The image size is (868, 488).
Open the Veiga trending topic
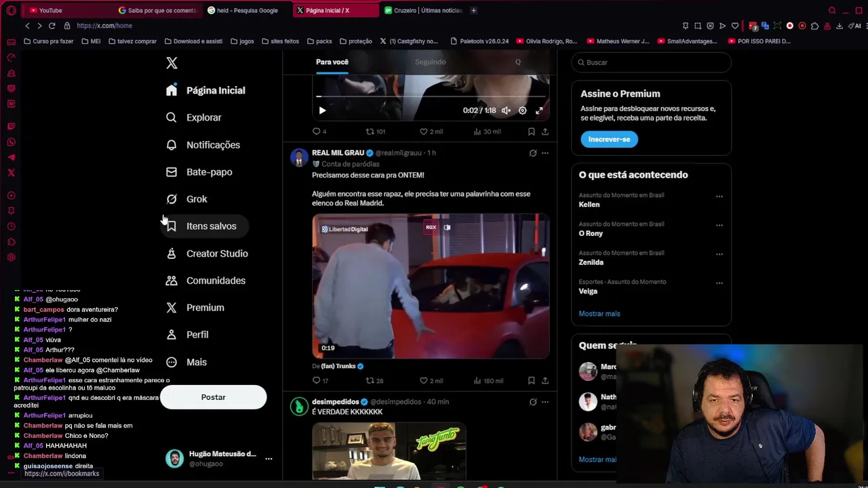click(588, 291)
